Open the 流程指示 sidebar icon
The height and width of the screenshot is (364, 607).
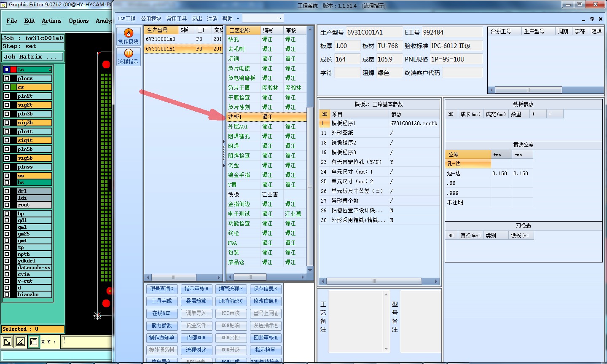128,56
